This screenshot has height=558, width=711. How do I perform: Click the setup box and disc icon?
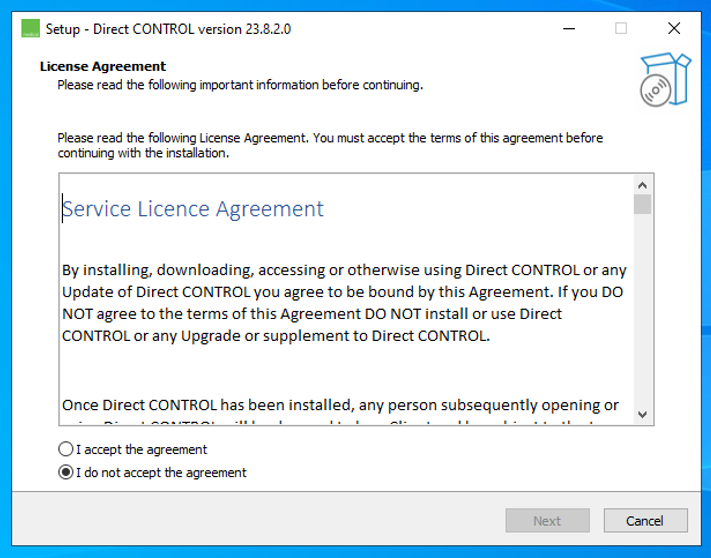click(665, 80)
